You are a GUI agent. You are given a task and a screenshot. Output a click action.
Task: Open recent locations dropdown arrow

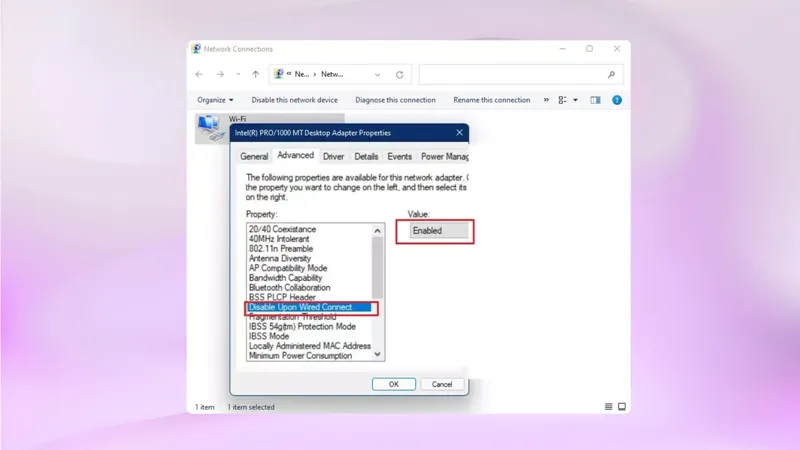pyautogui.click(x=238, y=74)
